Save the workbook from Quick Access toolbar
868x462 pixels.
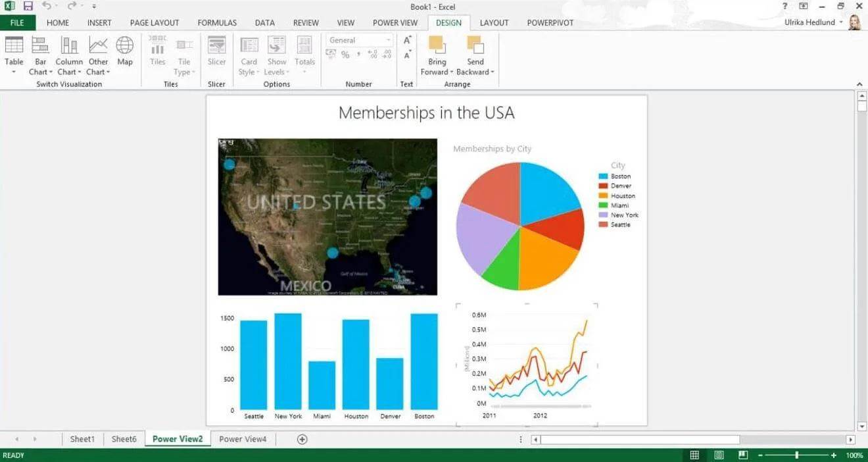coord(28,6)
